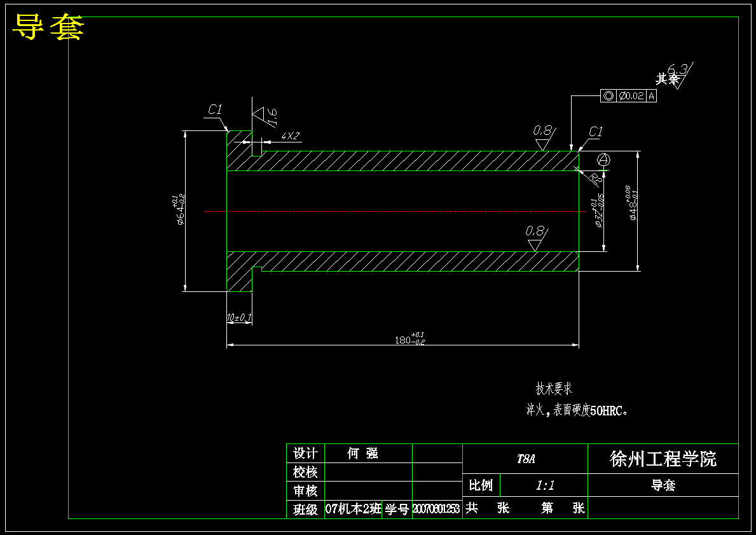This screenshot has width=756, height=535.
Task: Select the 180 overall length dimension
Action: (x=410, y=338)
